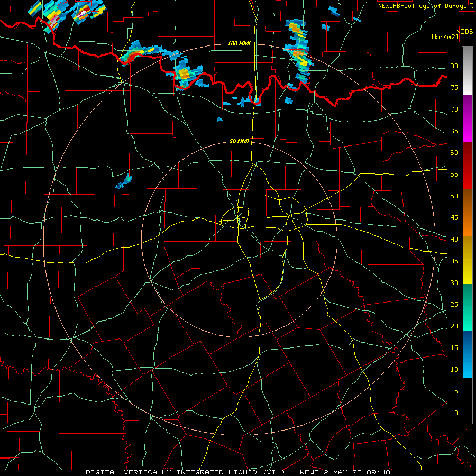Viewport: 476px width, 476px height.
Task: Click the scale value 35
Action: (454, 261)
